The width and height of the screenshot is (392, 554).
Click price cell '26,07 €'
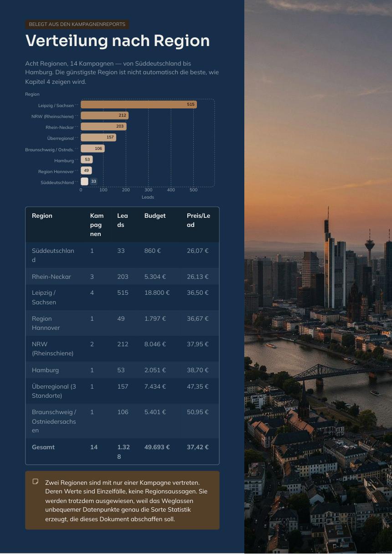pos(198,251)
